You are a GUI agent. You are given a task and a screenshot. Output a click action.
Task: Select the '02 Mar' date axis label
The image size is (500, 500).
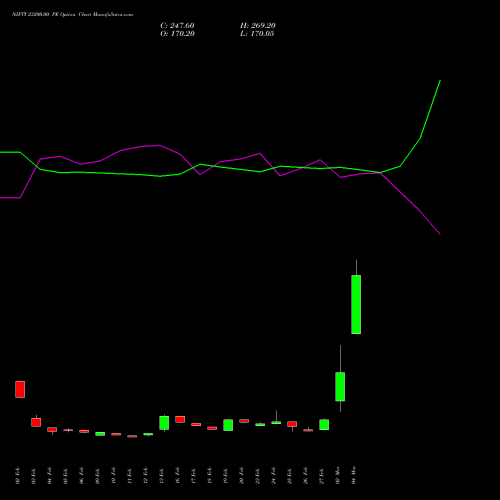(x=338, y=475)
